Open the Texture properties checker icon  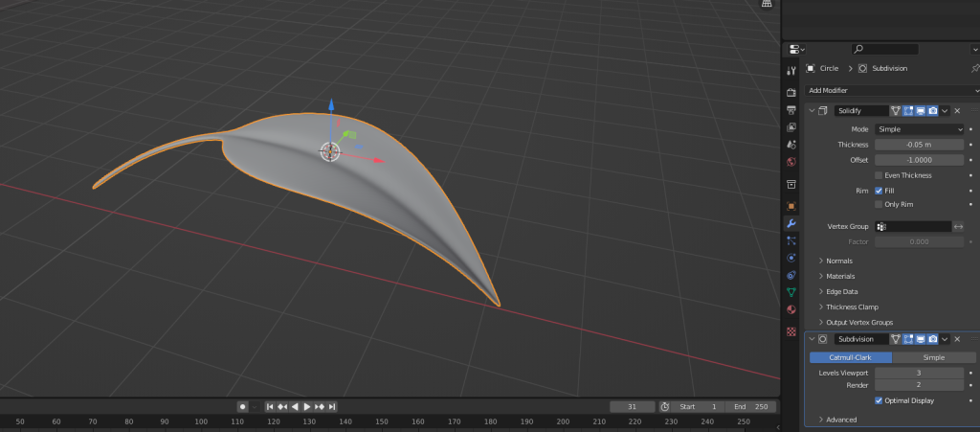(791, 331)
